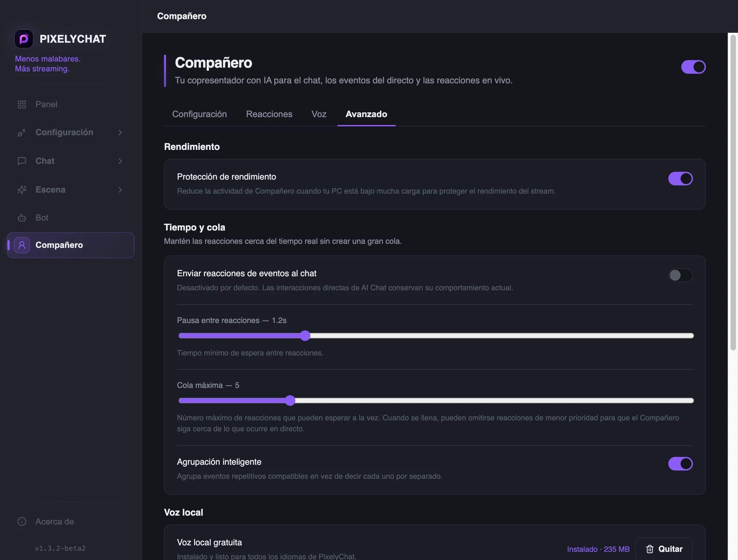The image size is (738, 560).
Task: Open Acerca de page
Action: coord(71,521)
